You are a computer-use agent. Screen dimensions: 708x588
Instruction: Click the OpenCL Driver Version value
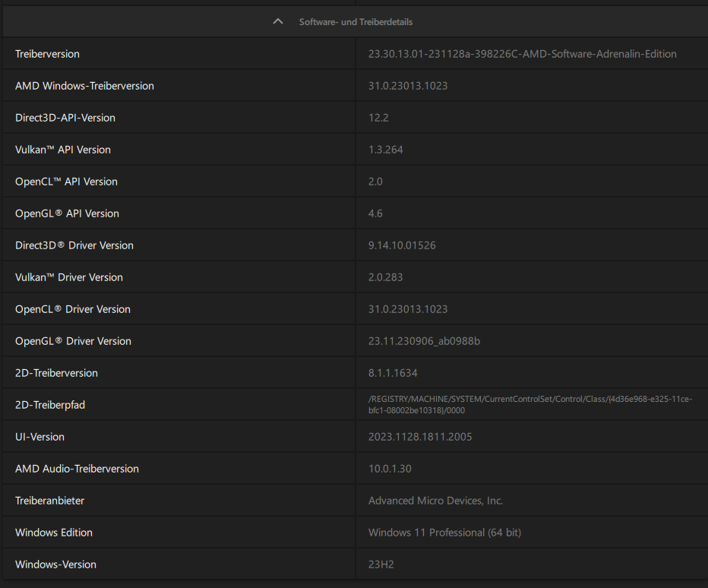tap(407, 309)
